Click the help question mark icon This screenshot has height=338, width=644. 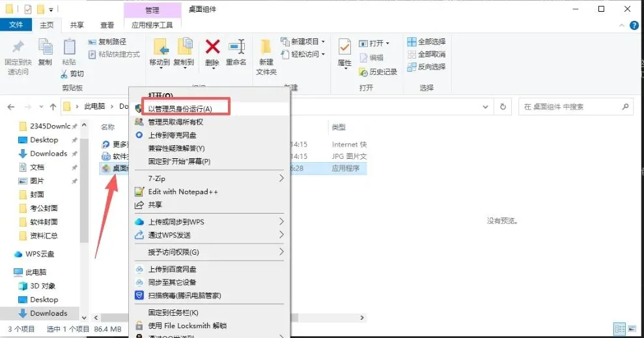634,25
